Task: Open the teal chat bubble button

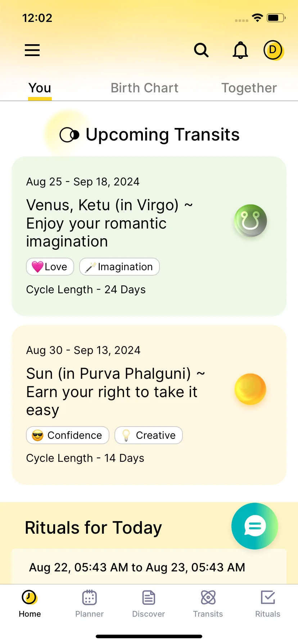Action: [x=255, y=526]
